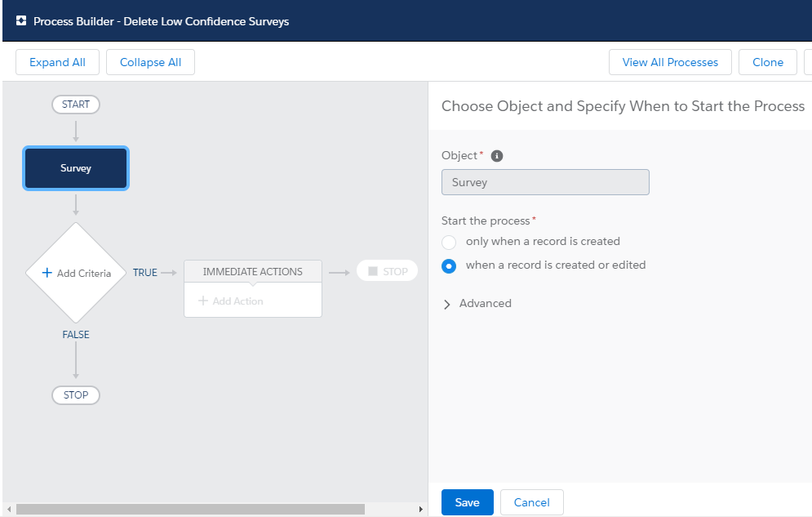This screenshot has height=517, width=812.
Task: Click the STOP node below FALSE
Action: click(x=76, y=395)
